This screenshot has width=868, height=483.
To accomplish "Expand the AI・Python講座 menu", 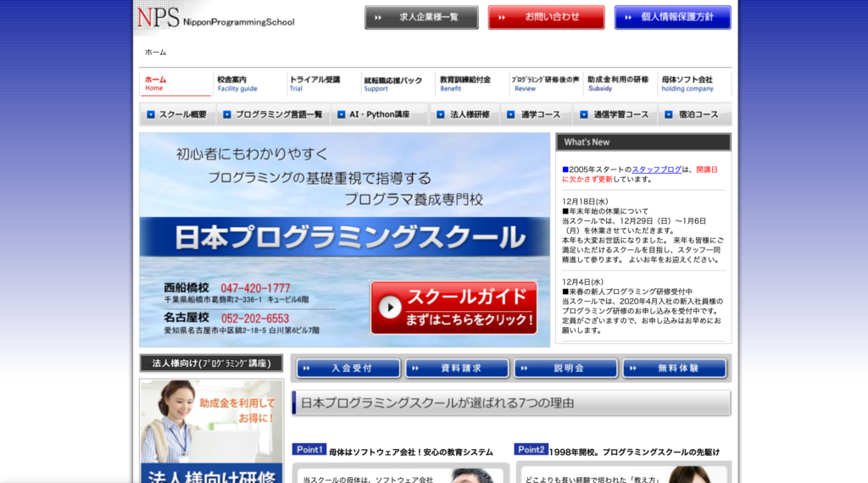I will click(x=380, y=114).
